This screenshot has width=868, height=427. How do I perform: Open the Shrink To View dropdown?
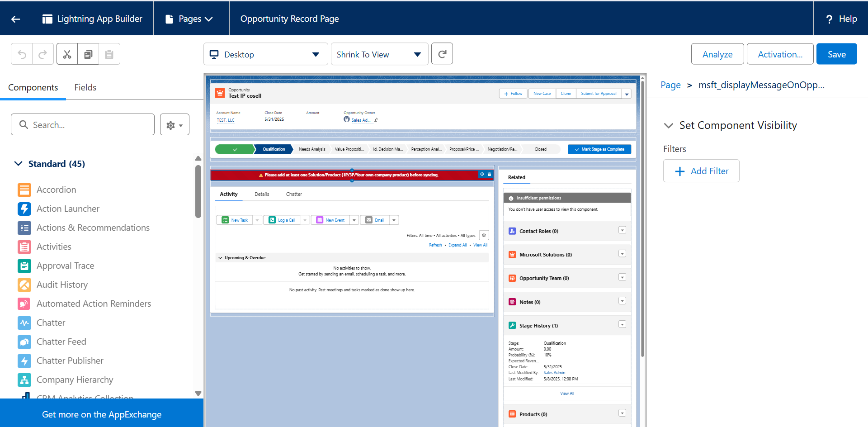click(379, 54)
